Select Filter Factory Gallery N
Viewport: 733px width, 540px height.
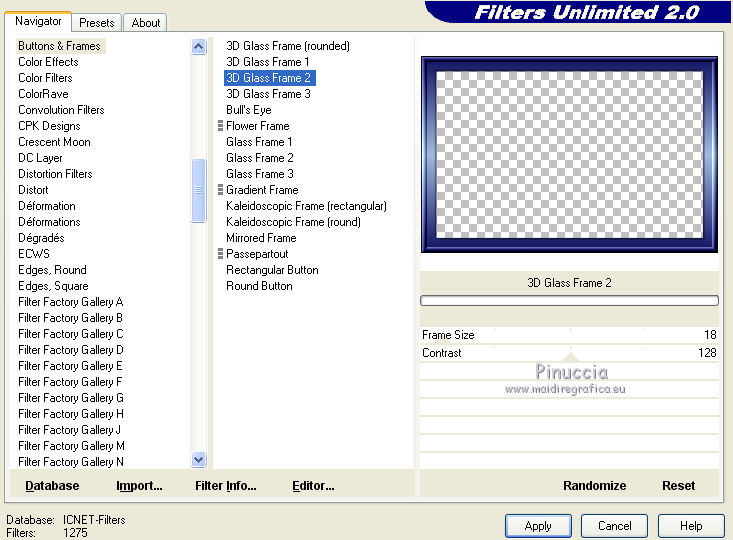71,461
